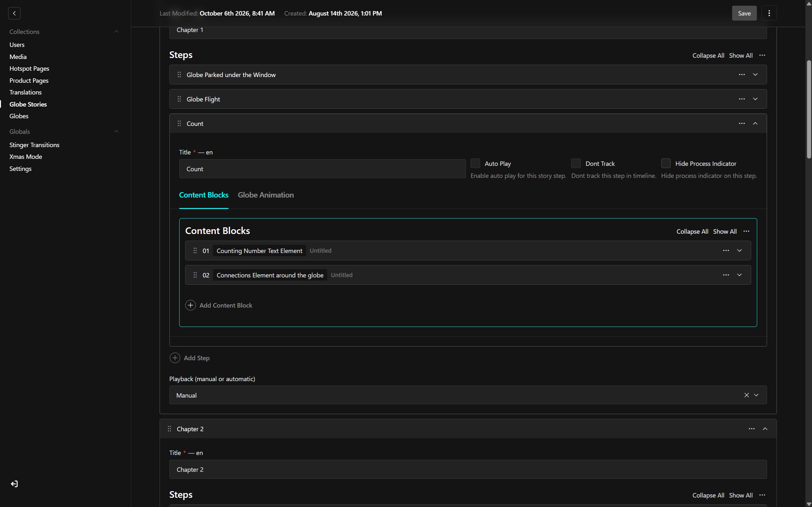
Task: Expand the Connections Element around the globe block
Action: pos(740,275)
